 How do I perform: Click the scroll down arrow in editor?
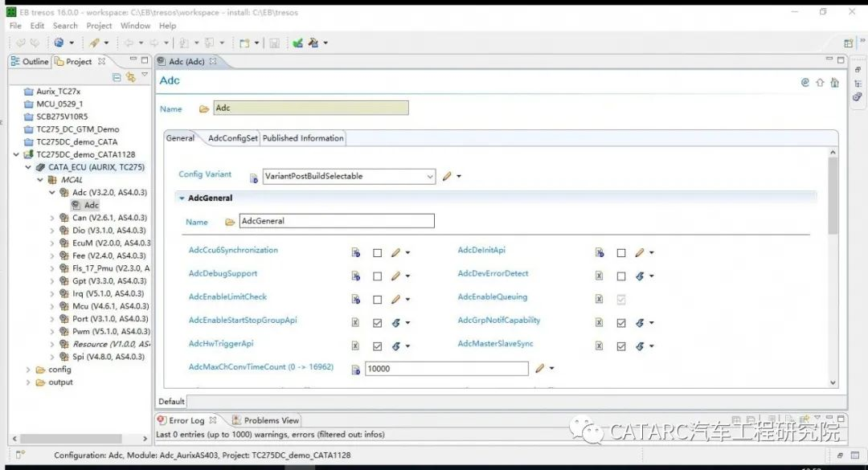[x=833, y=382]
